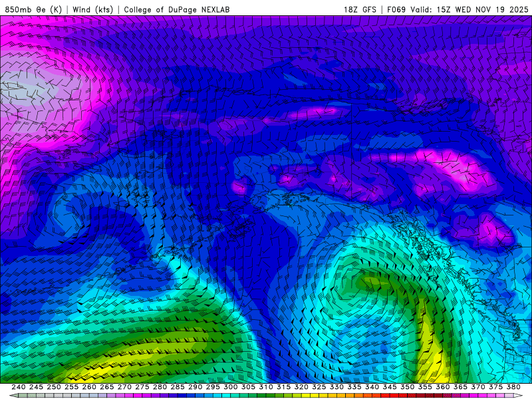Click the 310 colorbar scale label
The image size is (532, 399).
coord(265,387)
